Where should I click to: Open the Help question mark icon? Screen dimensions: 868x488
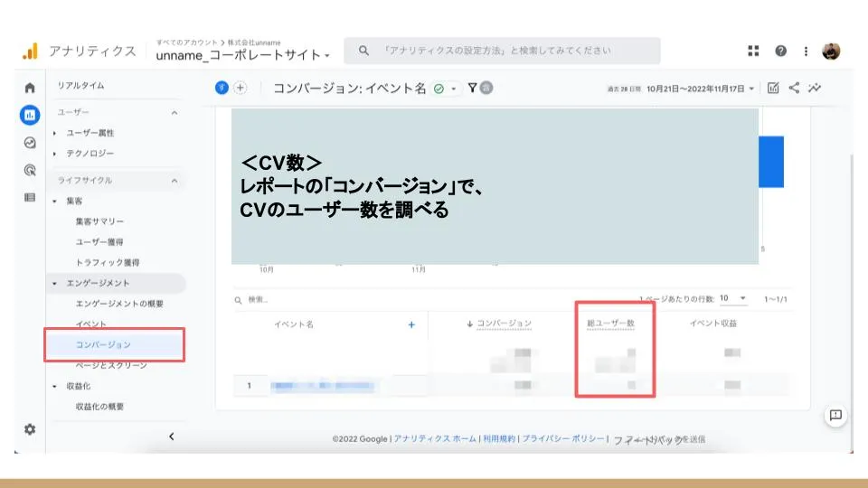(780, 51)
